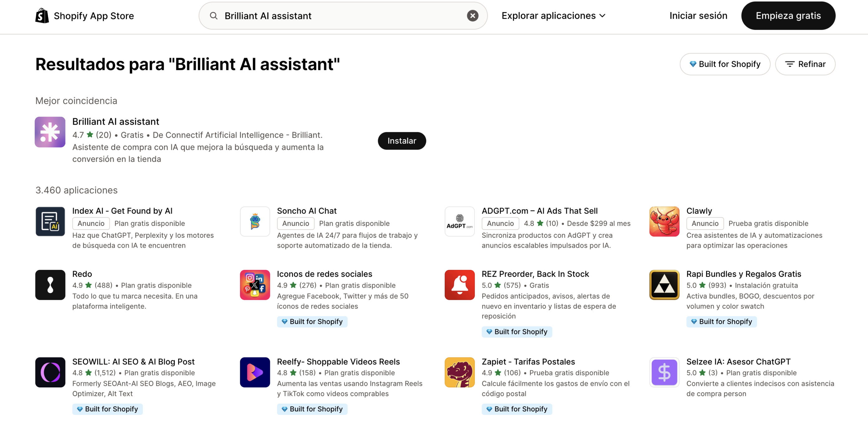Open the Refinar filter options
Image resolution: width=868 pixels, height=423 pixels.
[805, 64]
